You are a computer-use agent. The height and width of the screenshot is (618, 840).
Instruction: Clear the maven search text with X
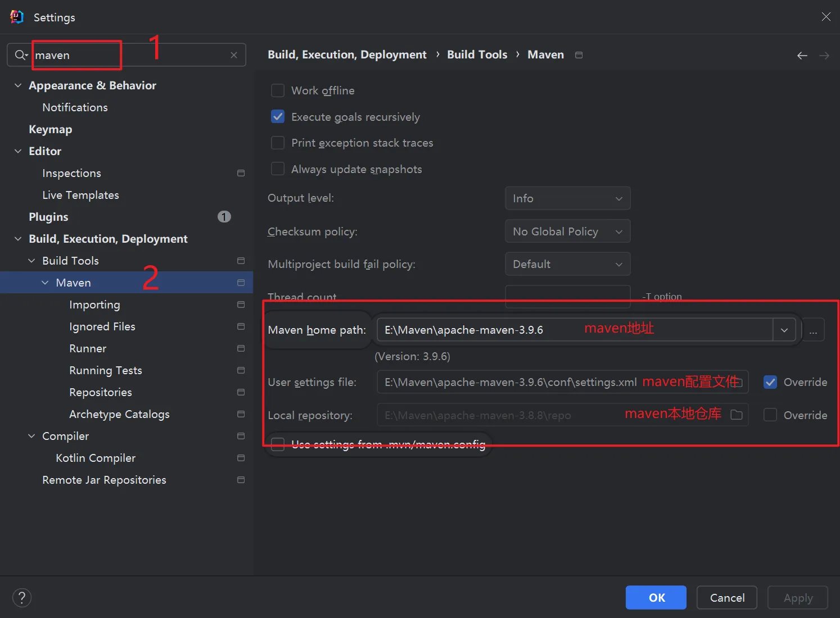(x=234, y=55)
